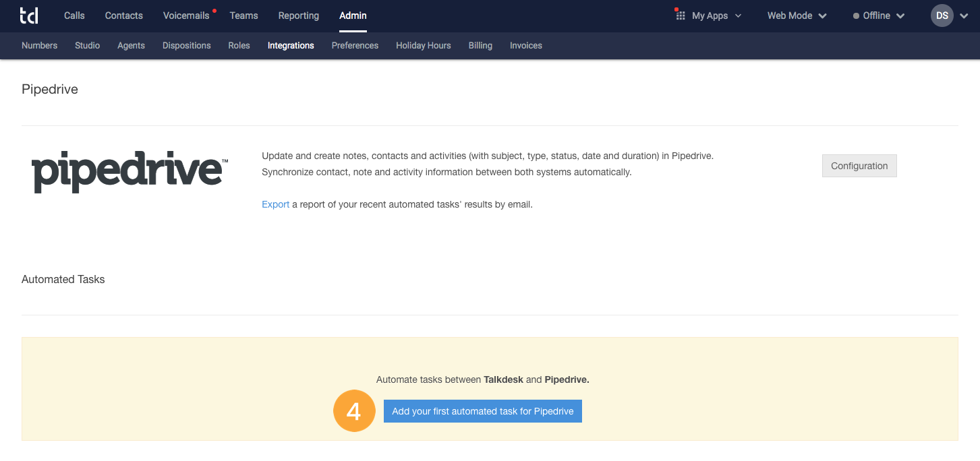This screenshot has width=980, height=461.
Task: Open the Pipedrive Configuration button
Action: click(x=859, y=166)
